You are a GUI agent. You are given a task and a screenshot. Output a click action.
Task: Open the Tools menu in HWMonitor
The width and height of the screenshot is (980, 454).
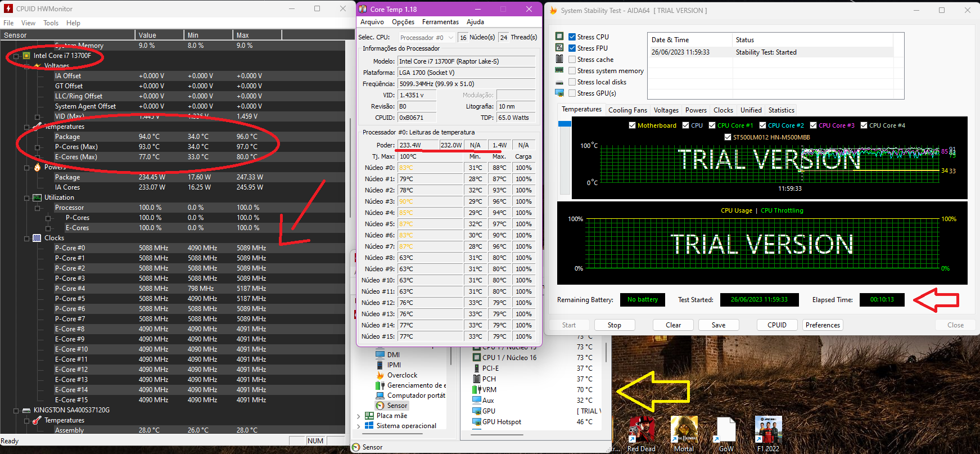pos(51,23)
